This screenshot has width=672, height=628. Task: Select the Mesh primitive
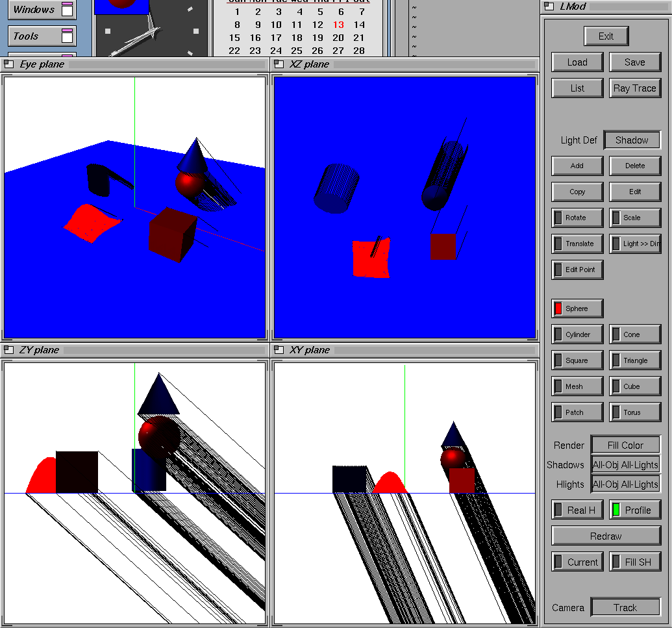577,386
